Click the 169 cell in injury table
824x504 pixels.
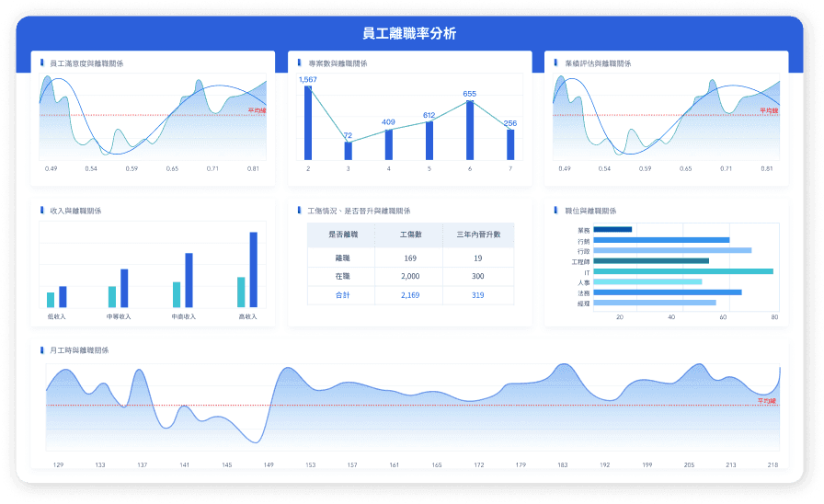[410, 258]
